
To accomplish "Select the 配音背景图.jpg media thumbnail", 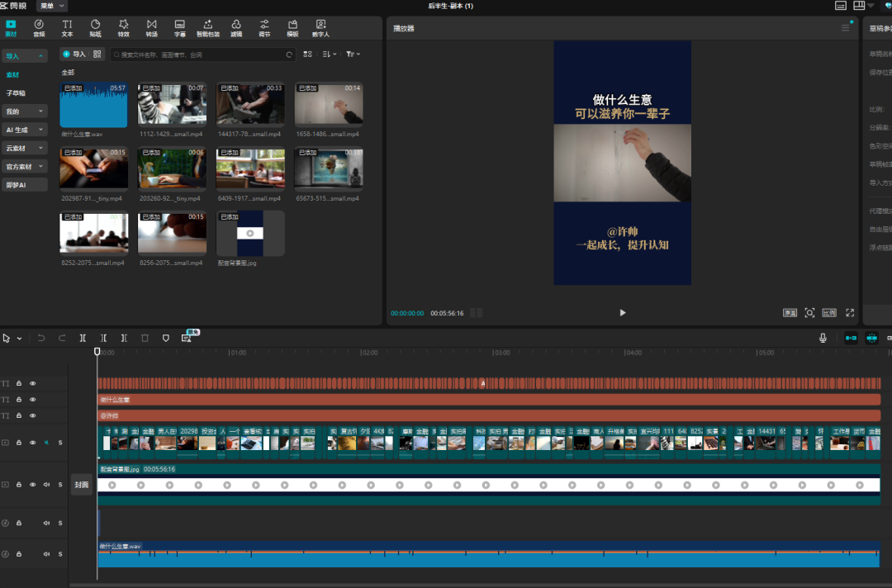I will click(250, 233).
